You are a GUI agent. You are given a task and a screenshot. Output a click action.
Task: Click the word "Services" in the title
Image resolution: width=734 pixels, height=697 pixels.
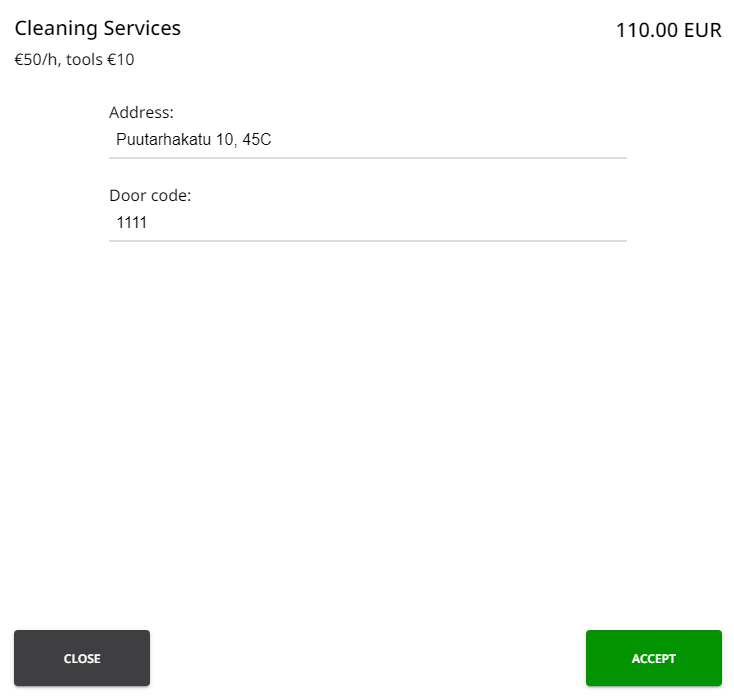(142, 28)
